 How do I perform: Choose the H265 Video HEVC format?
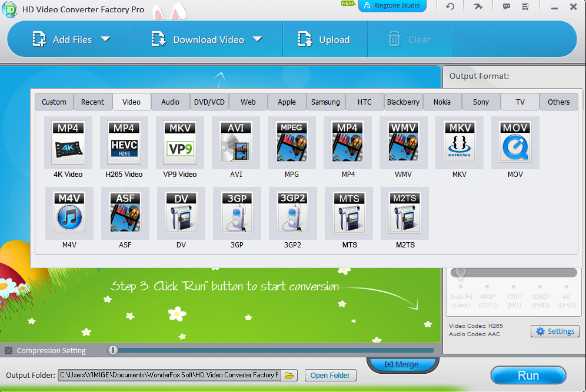[x=124, y=143]
